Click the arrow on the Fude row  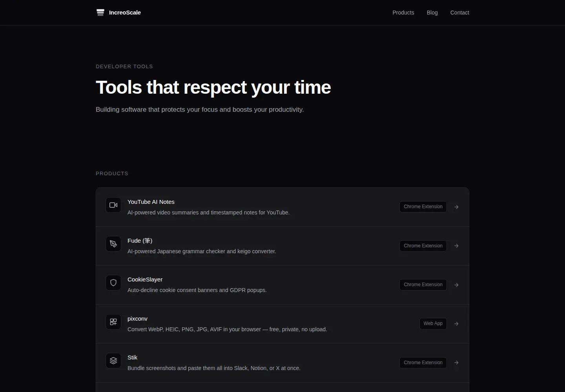(x=456, y=246)
